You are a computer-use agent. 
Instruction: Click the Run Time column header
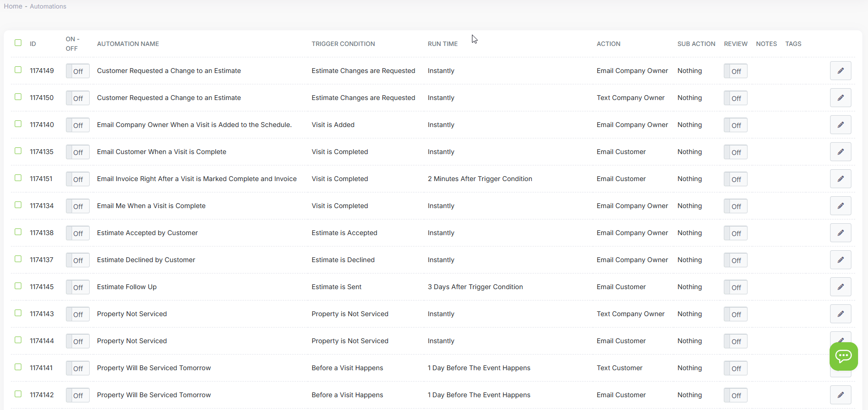click(x=442, y=44)
